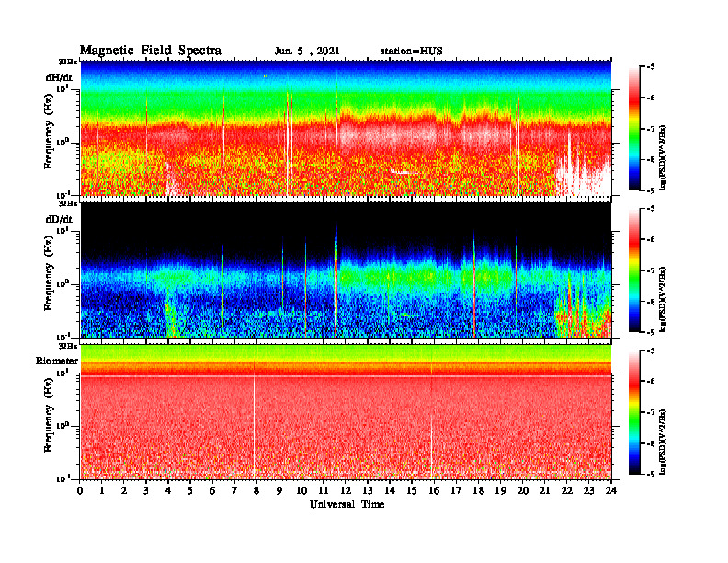Viewport: 728px width, 563px height.
Task: Click the Riometer spectrogram plot area
Action: pyautogui.click(x=346, y=412)
